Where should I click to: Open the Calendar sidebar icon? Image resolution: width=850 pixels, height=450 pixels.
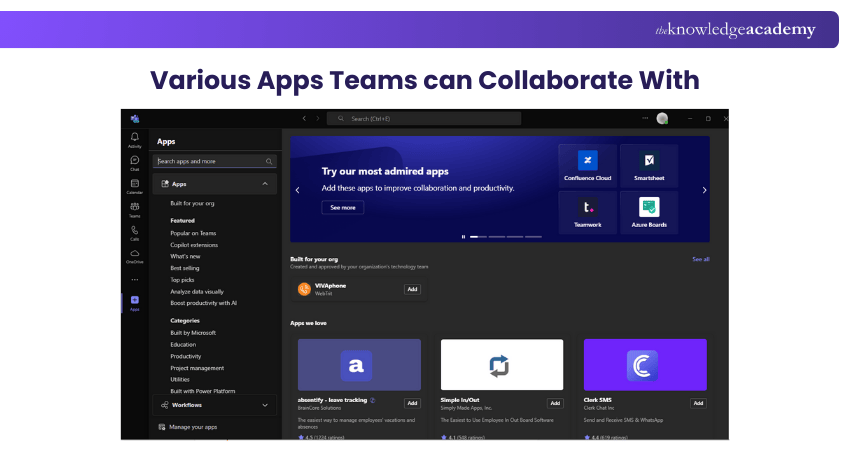click(134, 186)
